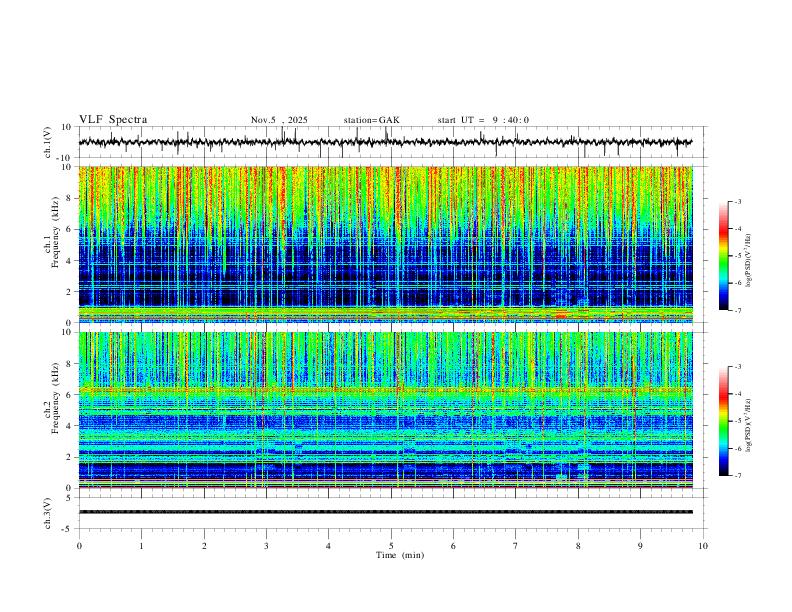
Task: Click the "VLF Spectra" plot title
Action: [113, 120]
